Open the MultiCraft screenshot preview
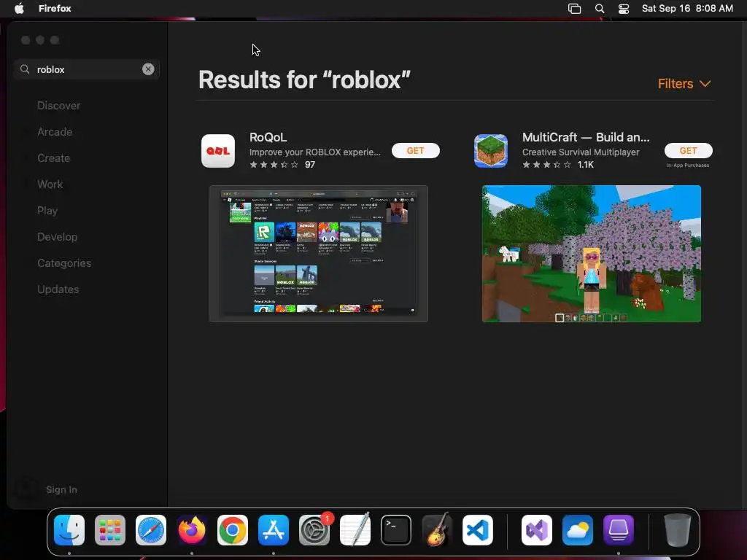 592,254
